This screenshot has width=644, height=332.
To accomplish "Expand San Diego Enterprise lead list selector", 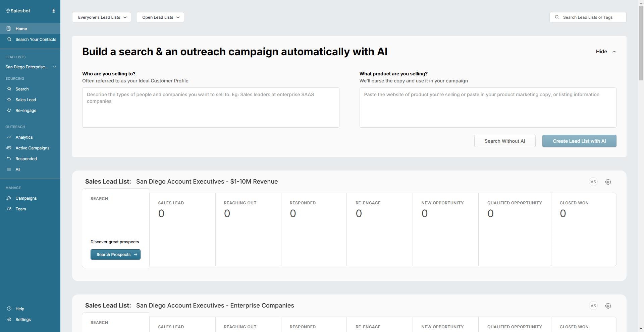I will click(x=30, y=67).
